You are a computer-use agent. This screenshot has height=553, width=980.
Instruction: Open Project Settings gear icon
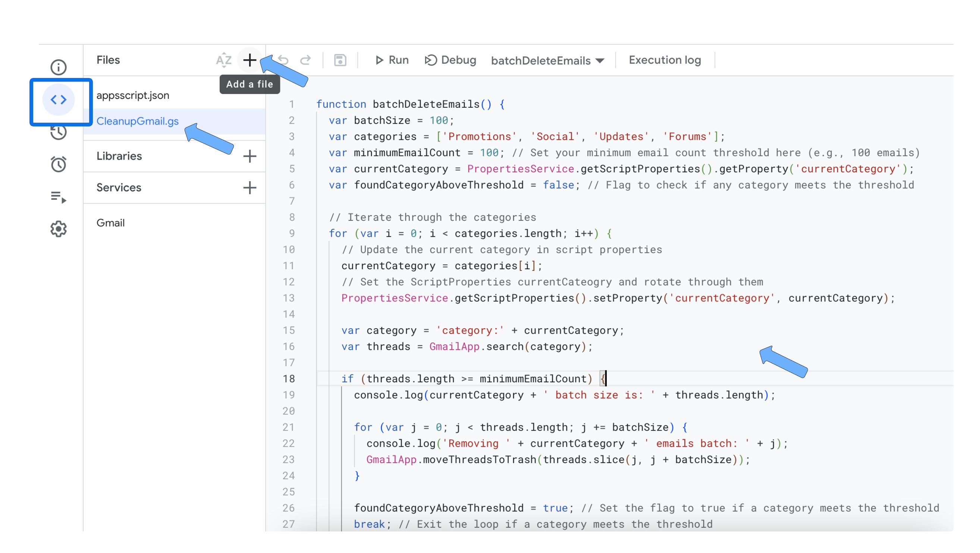click(x=58, y=229)
